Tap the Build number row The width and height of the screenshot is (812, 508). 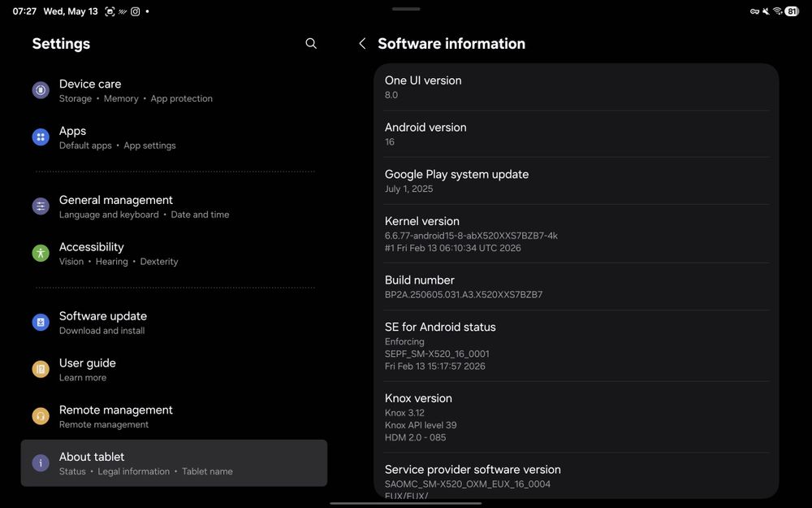coord(577,287)
